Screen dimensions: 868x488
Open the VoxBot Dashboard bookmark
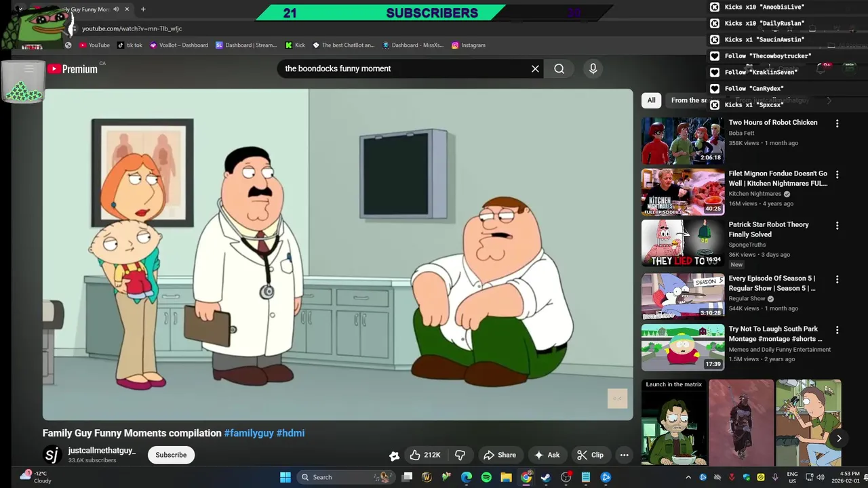pos(179,45)
